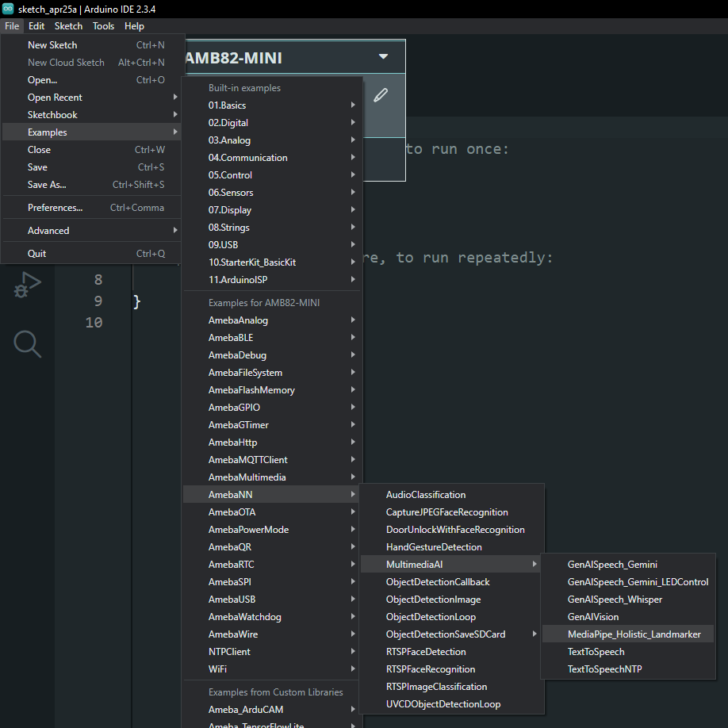Viewport: 728px width, 728px height.
Task: Open 02.Digital examples category
Action: (271, 123)
